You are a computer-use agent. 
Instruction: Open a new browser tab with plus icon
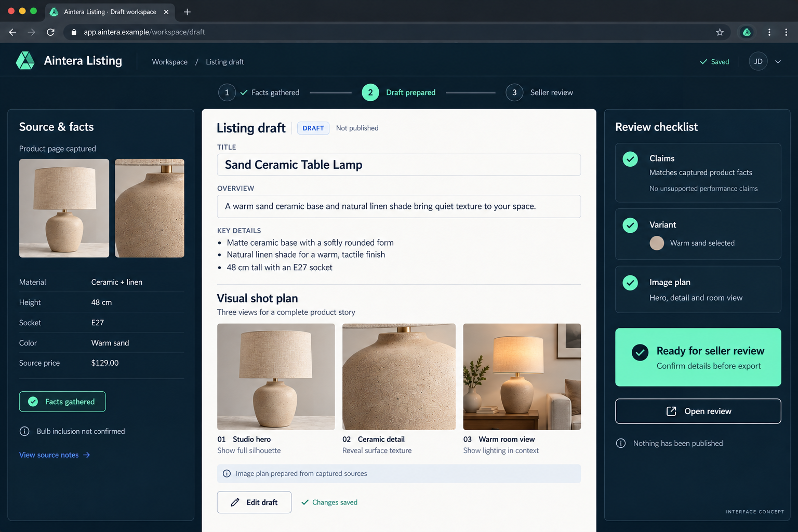click(x=187, y=12)
